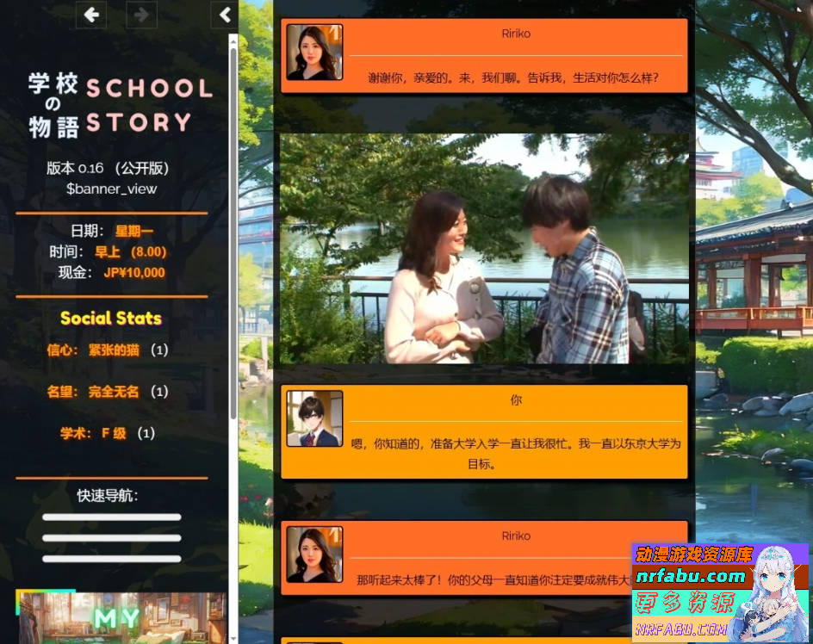Open the couple photo in the chat
This screenshot has width=813, height=644.
point(483,248)
